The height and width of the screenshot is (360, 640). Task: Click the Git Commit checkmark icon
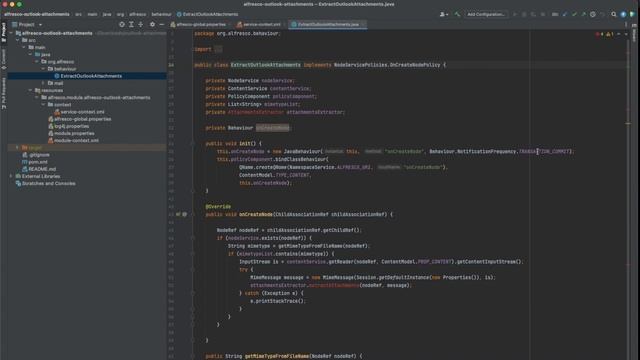coord(574,14)
